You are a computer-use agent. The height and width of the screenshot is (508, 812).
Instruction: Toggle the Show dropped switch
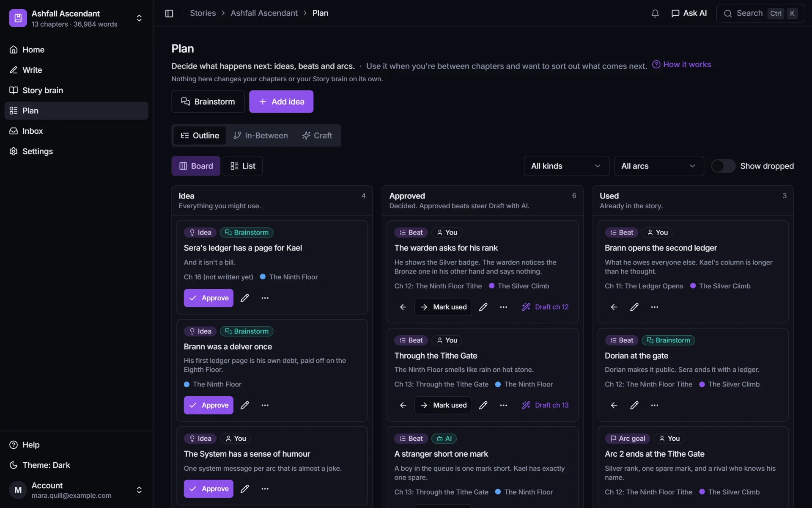(x=723, y=166)
